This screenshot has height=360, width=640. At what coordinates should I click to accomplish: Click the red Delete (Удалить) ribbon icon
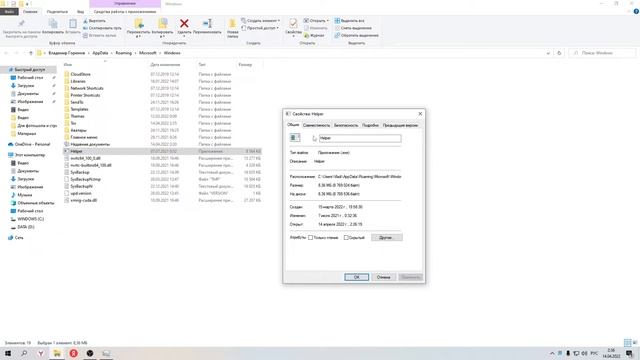coord(184,24)
